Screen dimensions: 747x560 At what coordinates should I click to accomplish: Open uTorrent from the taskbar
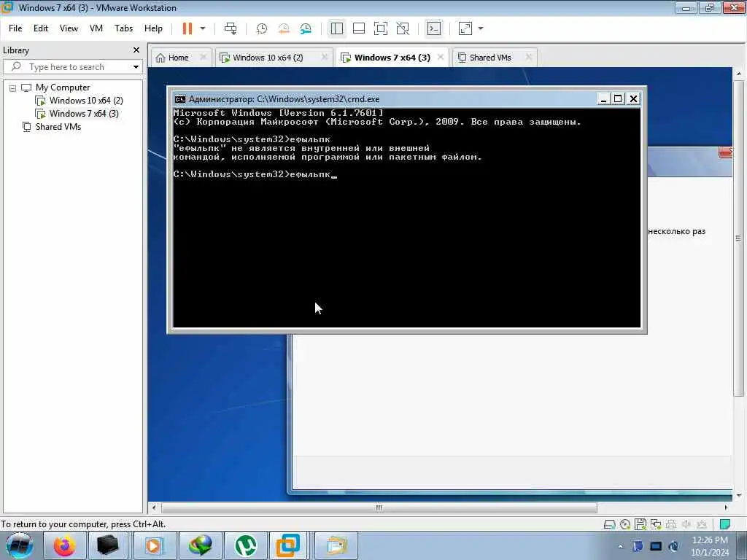pyautogui.click(x=245, y=545)
